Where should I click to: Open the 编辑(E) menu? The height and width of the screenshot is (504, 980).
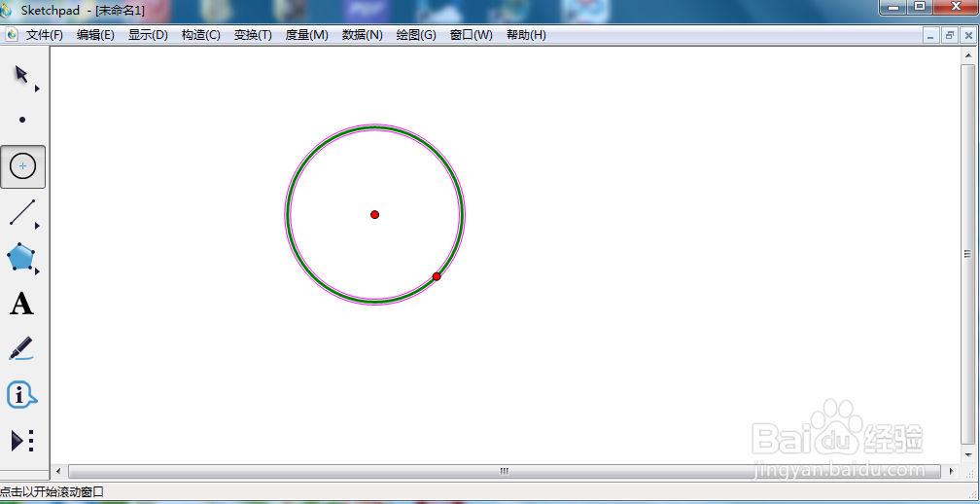coord(95,35)
